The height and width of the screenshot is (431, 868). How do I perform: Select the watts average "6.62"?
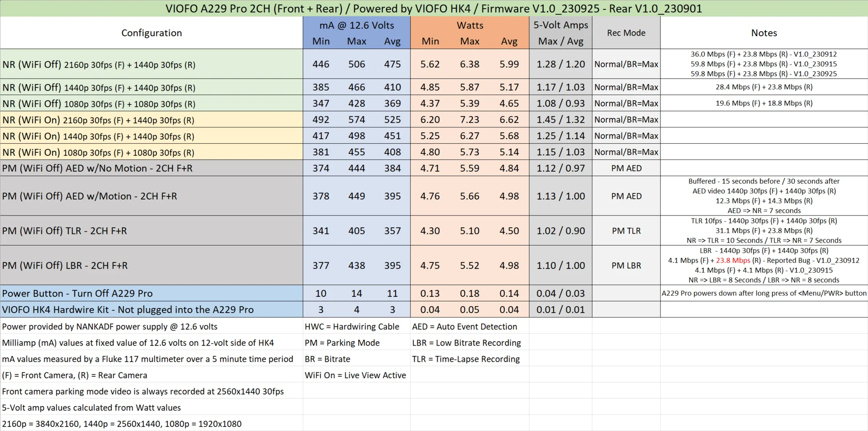pos(509,120)
